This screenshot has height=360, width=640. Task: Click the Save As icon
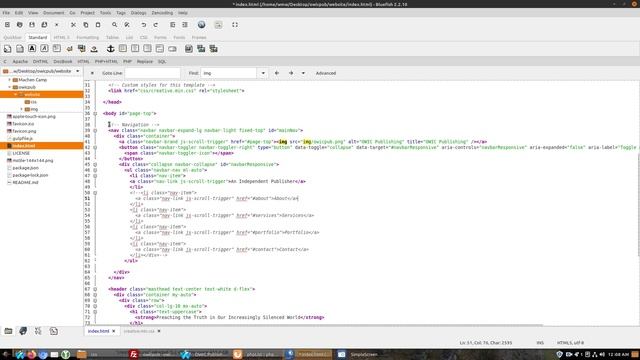[x=44, y=25]
